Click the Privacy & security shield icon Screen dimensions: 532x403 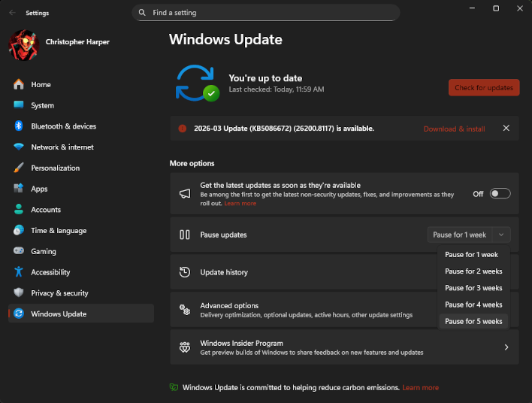19,292
